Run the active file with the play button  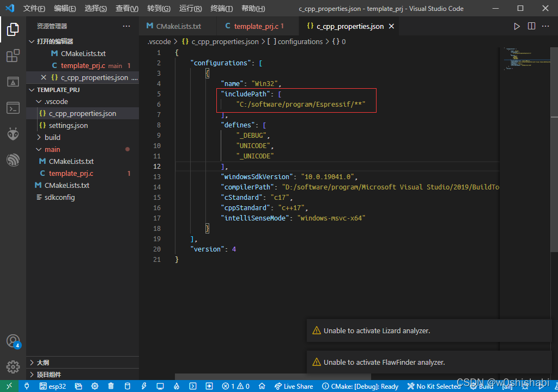click(517, 26)
